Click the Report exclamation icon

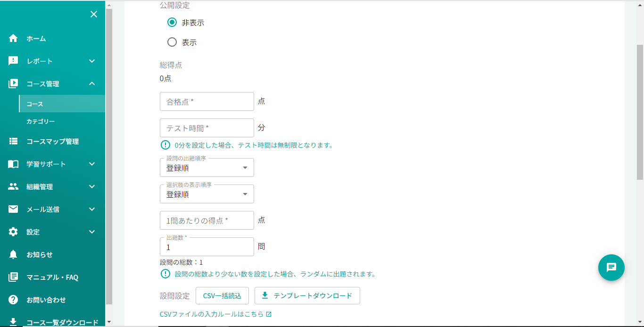(13, 61)
